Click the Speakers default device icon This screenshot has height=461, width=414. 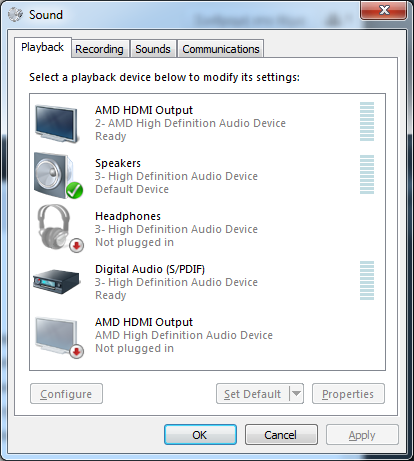tap(58, 176)
